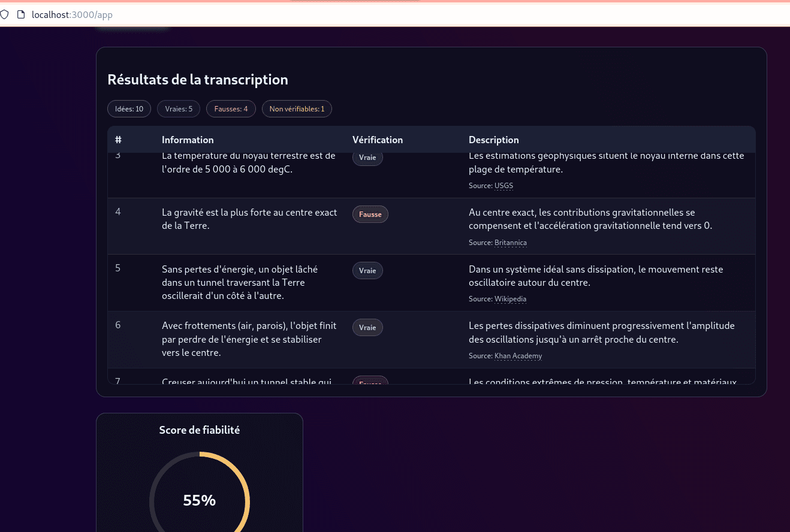Screen dimensions: 790x532
Task: Expand row 4 about gravity at Earth's center
Action: coord(249,219)
